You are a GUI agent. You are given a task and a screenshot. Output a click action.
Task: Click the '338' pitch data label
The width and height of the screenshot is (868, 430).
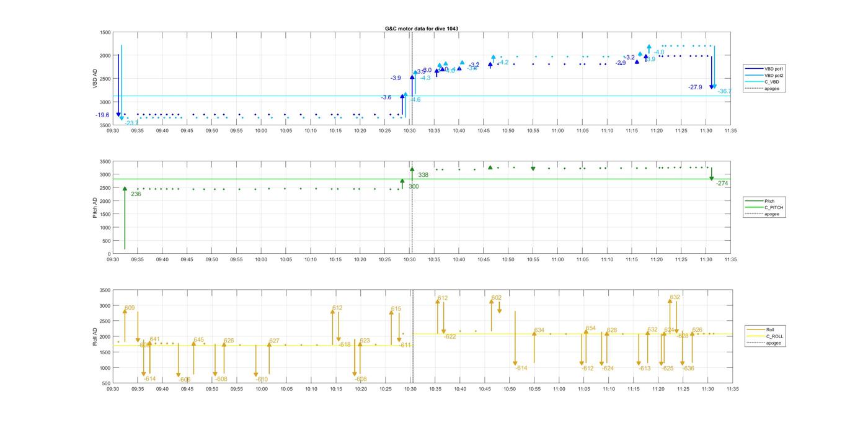423,175
